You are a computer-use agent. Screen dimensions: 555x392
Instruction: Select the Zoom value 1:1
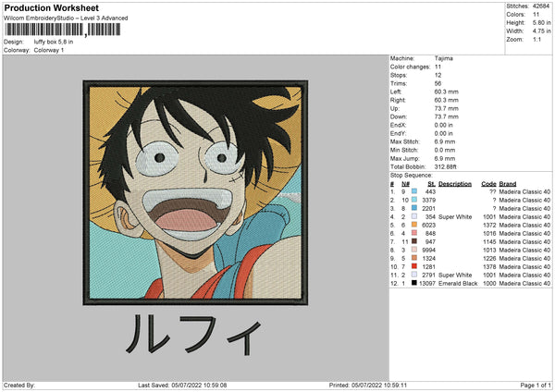click(536, 39)
